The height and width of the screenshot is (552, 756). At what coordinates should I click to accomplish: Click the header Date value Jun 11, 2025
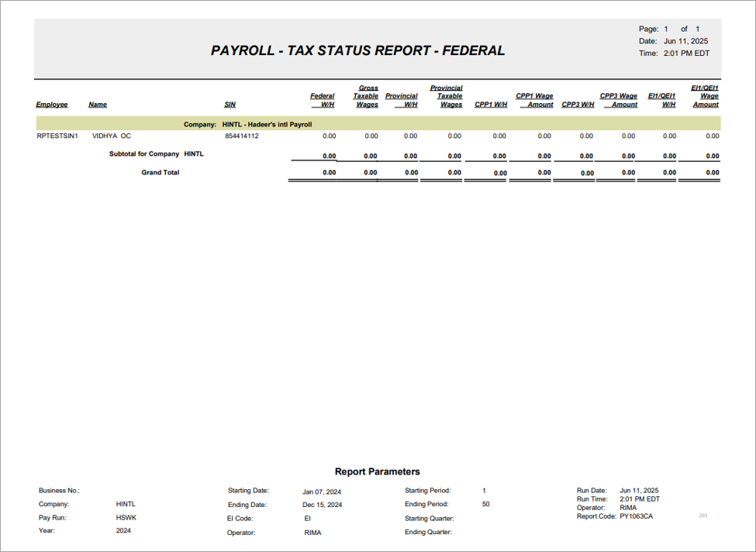[685, 41]
